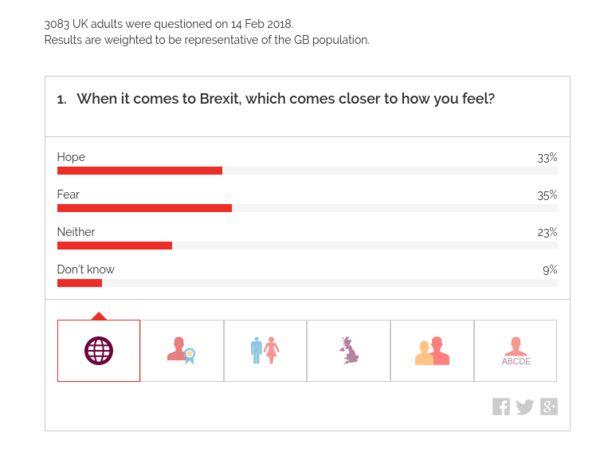Open the ABCDE social grade breakdown

point(515,350)
